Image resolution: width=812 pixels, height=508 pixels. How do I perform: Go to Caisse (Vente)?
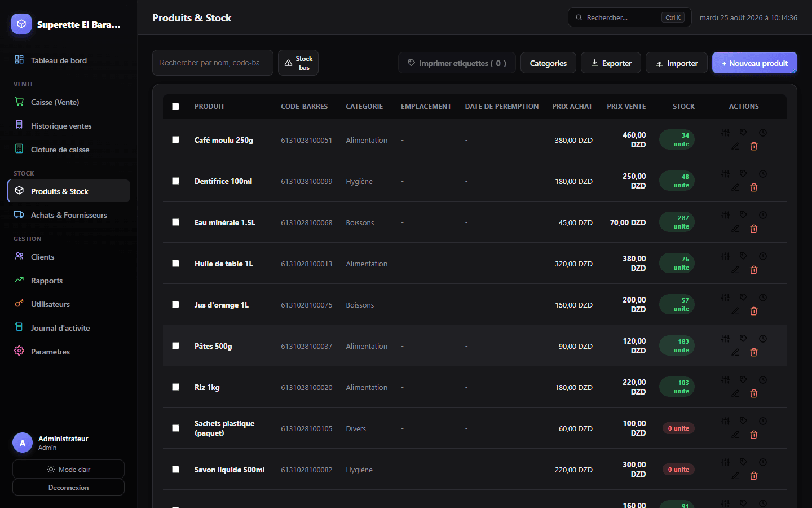pyautogui.click(x=68, y=102)
